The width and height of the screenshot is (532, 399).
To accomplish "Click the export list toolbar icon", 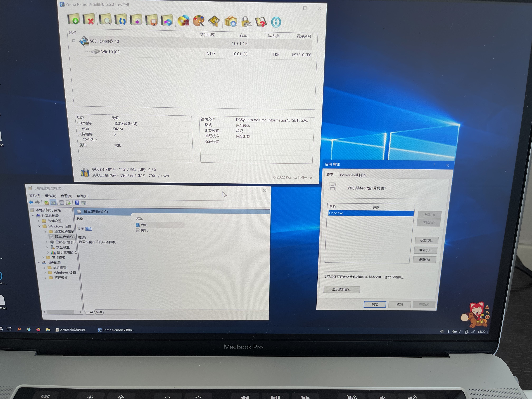I will click(x=68, y=203).
